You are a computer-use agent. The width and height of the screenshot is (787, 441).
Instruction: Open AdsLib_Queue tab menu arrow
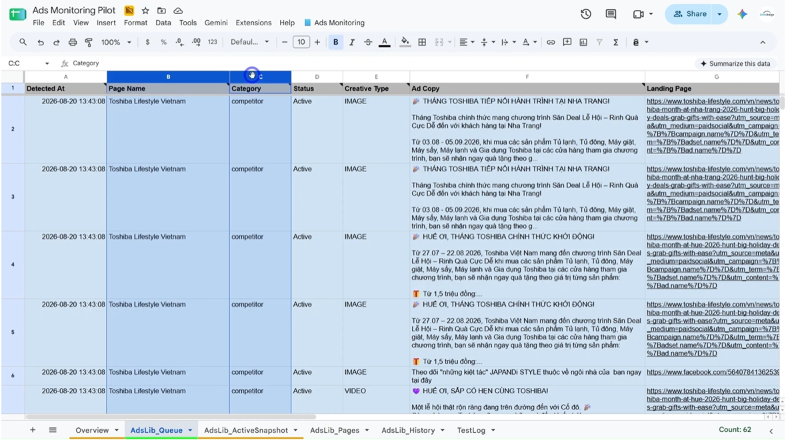(190, 430)
